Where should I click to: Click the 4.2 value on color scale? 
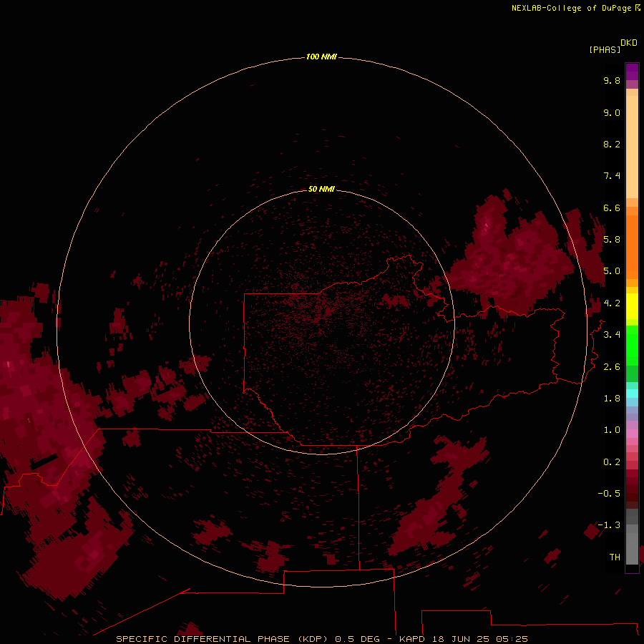point(612,303)
